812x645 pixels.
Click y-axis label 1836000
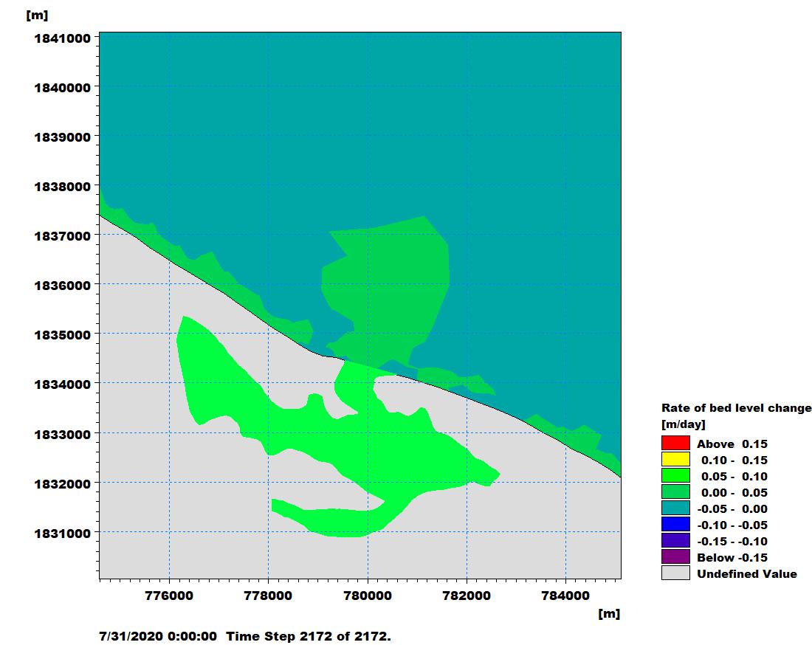(62, 285)
